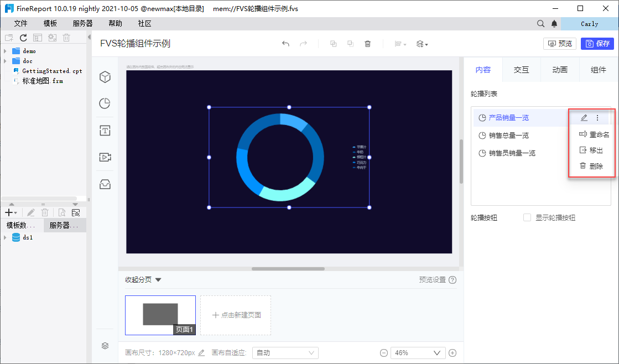Click the add dataset plus button
This screenshot has width=619, height=364.
click(11, 212)
